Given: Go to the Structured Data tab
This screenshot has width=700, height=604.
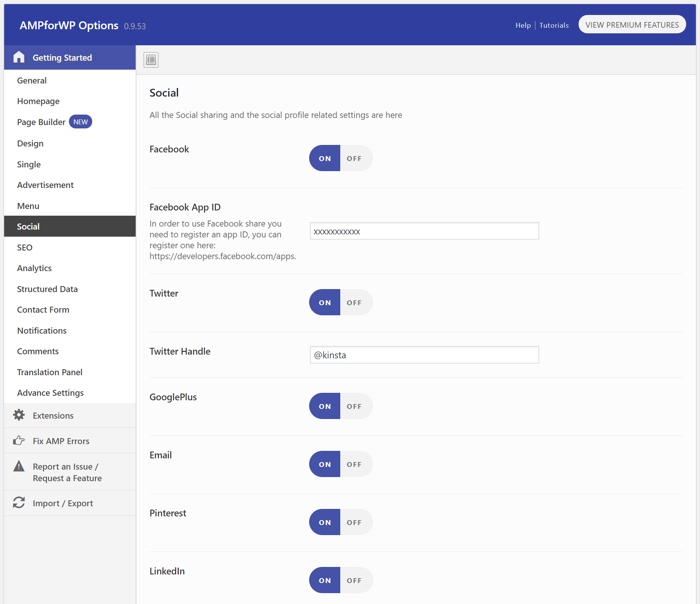Looking at the screenshot, I should pos(47,289).
